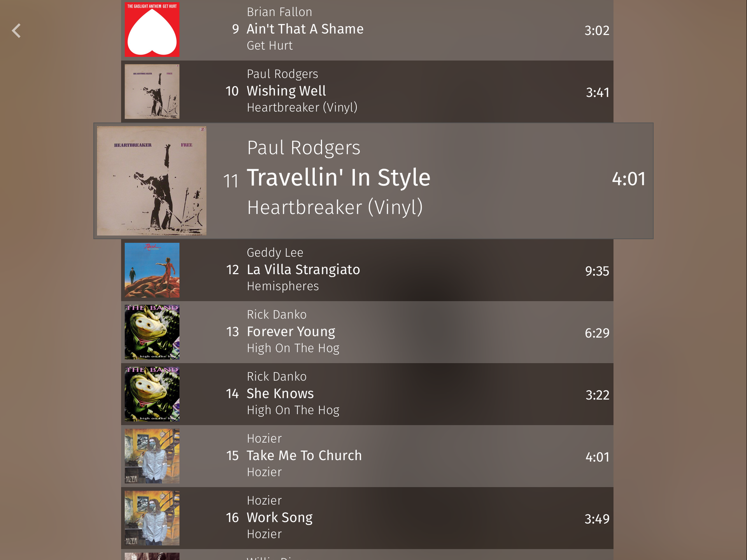Play Take Me To Church
The image size is (747, 560).
click(367, 456)
